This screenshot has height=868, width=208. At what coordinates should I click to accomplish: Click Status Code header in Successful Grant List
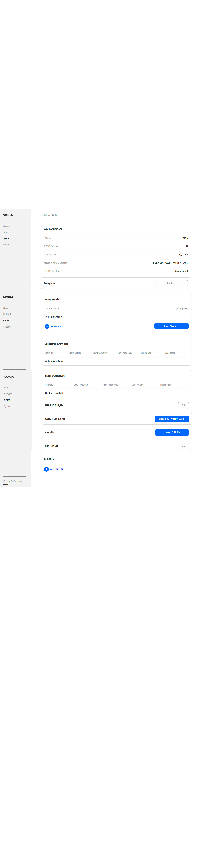pos(147,353)
